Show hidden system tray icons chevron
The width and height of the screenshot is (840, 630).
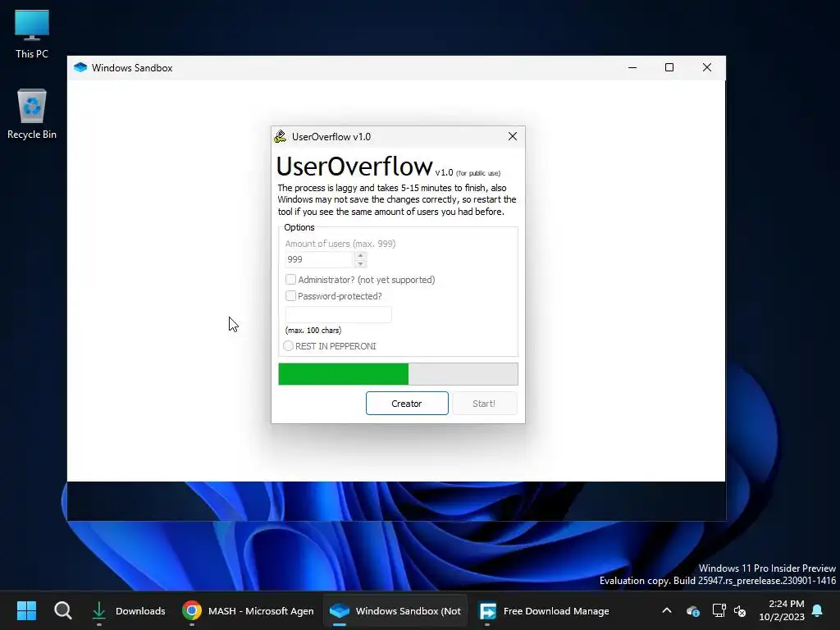pos(667,610)
